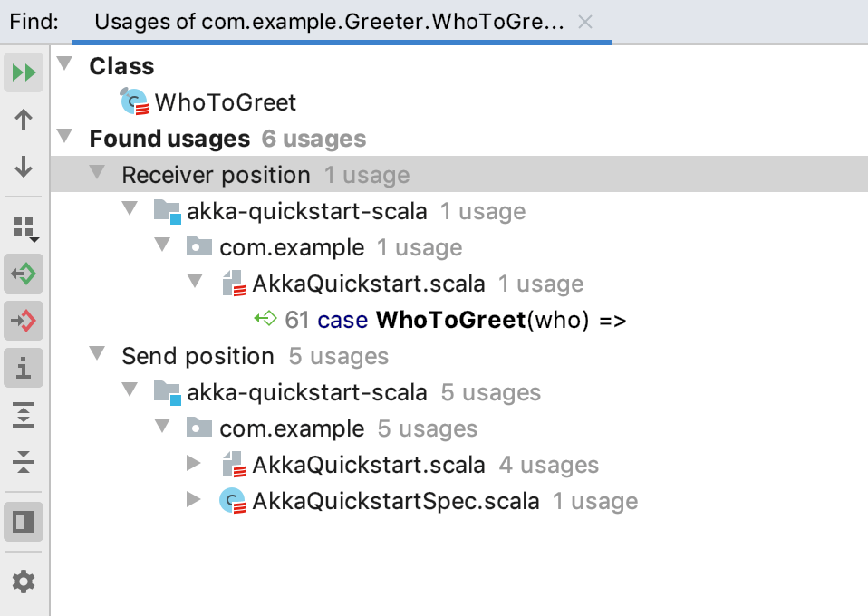Expand all usage nodes
The width and height of the screenshot is (868, 616).
[22, 416]
